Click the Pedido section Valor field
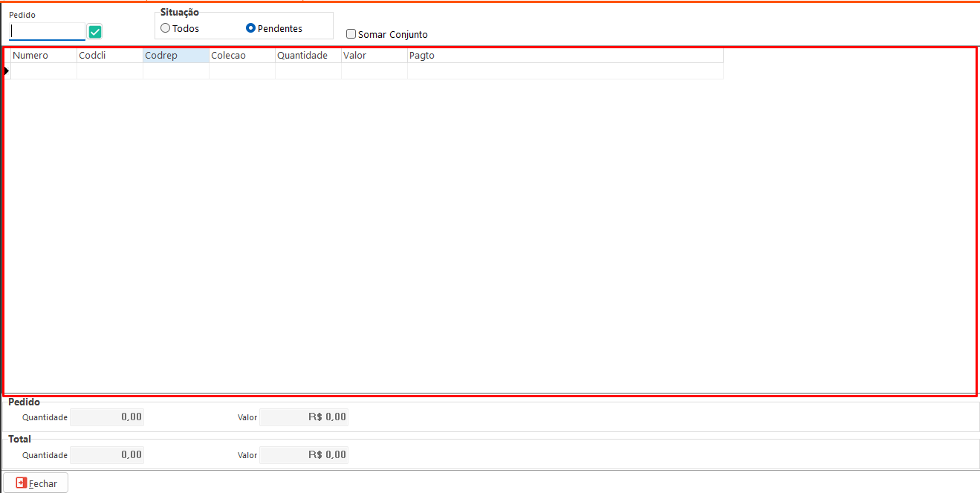This screenshot has height=493, width=980. click(x=304, y=417)
